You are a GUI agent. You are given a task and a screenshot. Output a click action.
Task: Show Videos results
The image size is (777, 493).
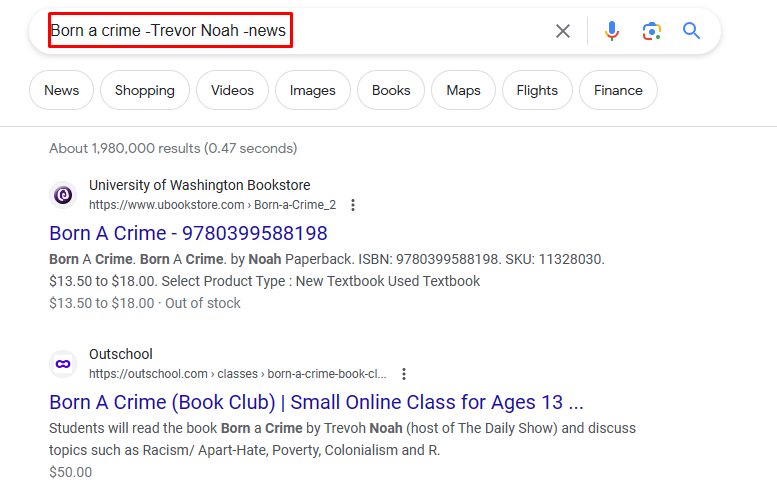pyautogui.click(x=232, y=90)
